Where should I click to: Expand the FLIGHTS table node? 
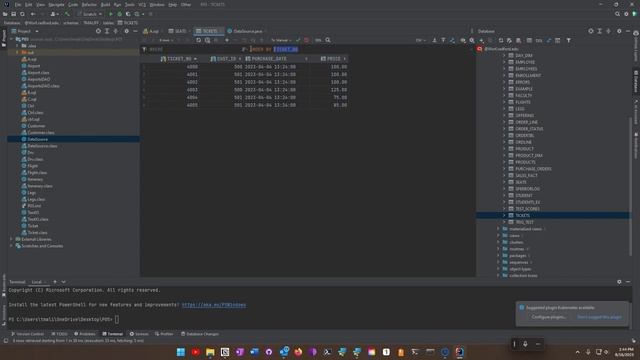coord(504,102)
